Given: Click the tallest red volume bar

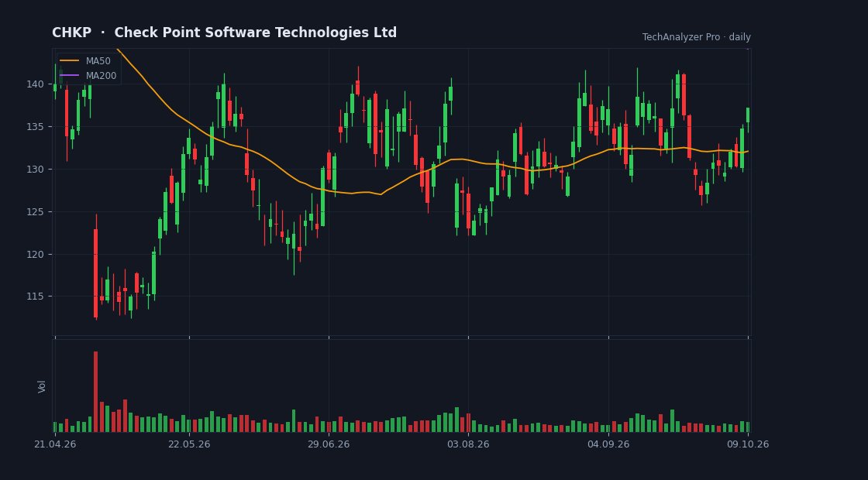Looking at the screenshot, I should pos(96,392).
